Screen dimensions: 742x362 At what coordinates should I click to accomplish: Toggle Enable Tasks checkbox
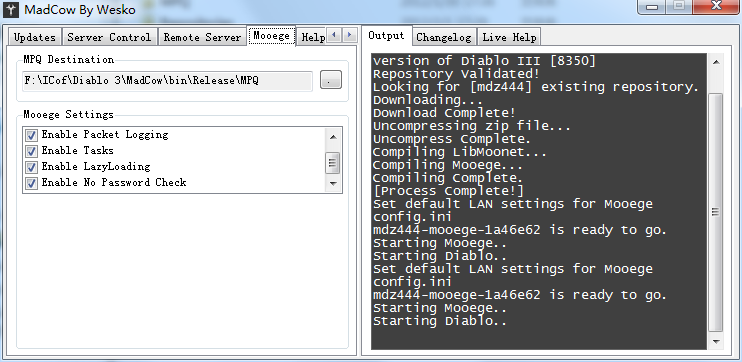click(x=31, y=151)
